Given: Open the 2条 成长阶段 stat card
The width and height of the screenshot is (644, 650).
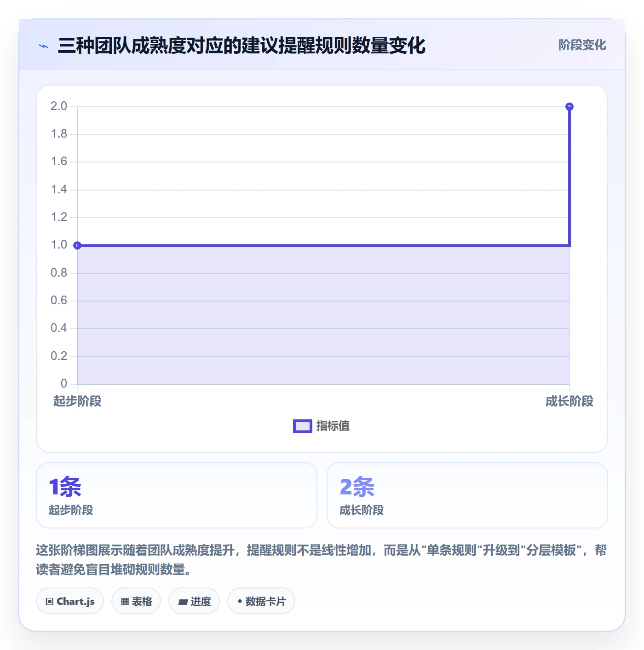Looking at the screenshot, I should pyautogui.click(x=467, y=495).
